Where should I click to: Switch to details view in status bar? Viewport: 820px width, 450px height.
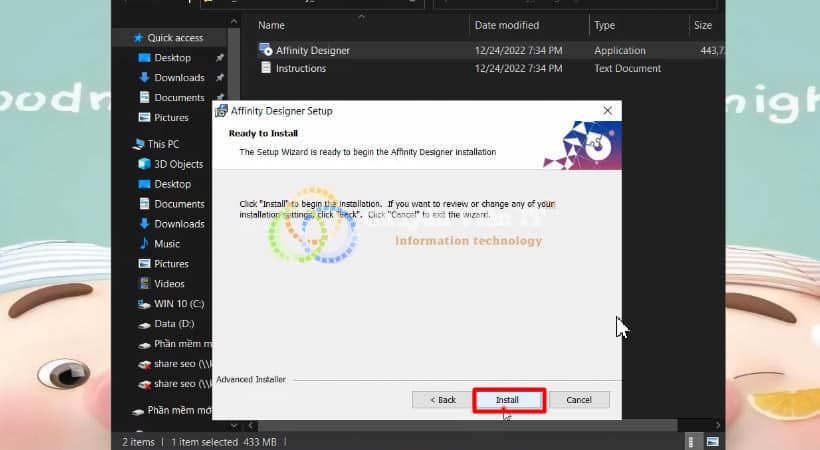tap(692, 441)
